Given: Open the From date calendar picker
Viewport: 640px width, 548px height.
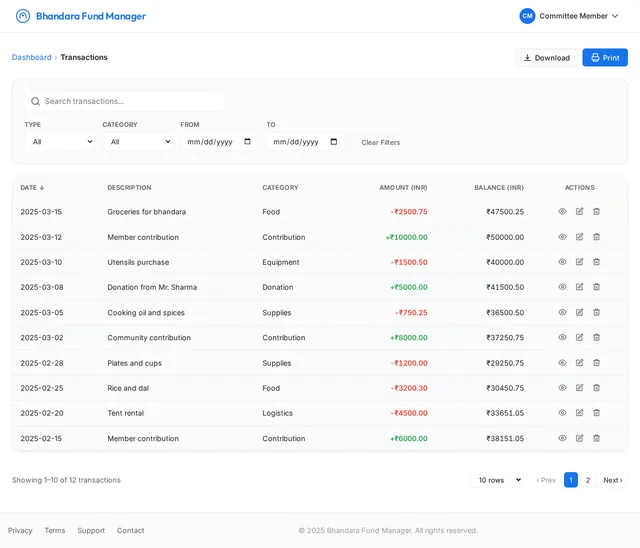Looking at the screenshot, I should tap(247, 141).
